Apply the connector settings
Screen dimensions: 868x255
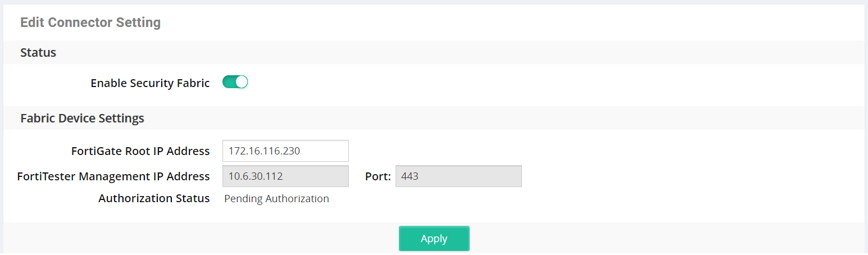(434, 239)
